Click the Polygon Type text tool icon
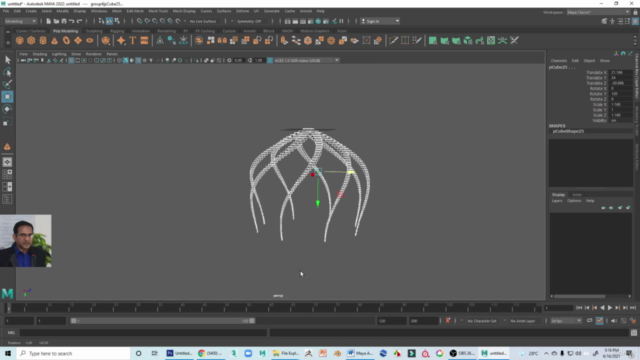640x360 pixels. [133, 40]
